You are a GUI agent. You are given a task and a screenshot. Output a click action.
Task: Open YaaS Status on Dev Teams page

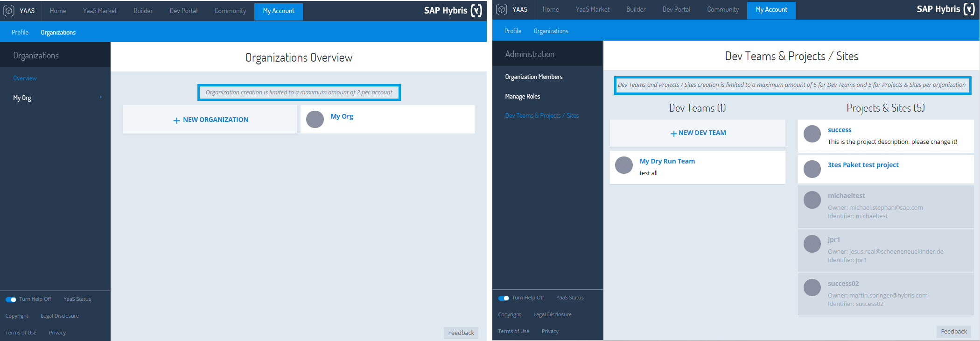[x=570, y=298]
